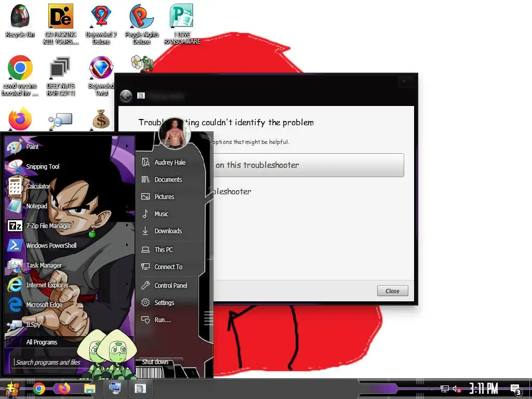Screen dimensions: 532x399
Task: Launch Paint from the Start menu
Action: (x=70, y=147)
